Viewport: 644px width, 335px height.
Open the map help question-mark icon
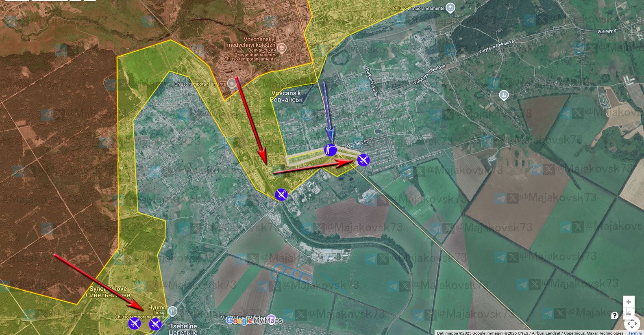pos(614,316)
